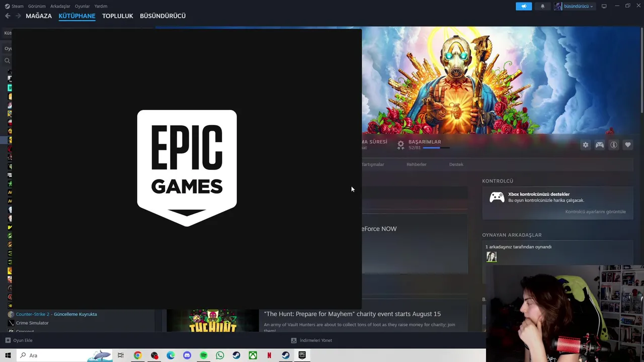This screenshot has height=362, width=644.
Task: Add game to favorites with heart icon
Action: (x=628, y=145)
